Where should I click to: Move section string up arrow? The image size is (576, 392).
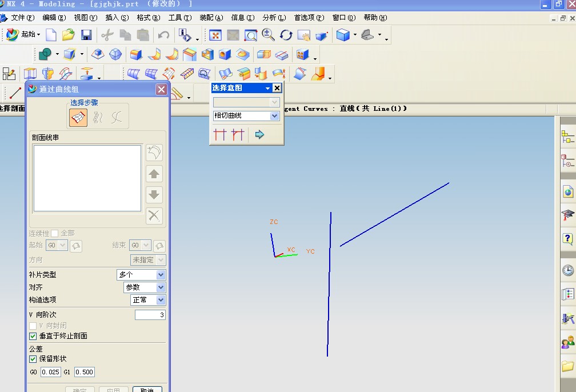[x=154, y=174]
